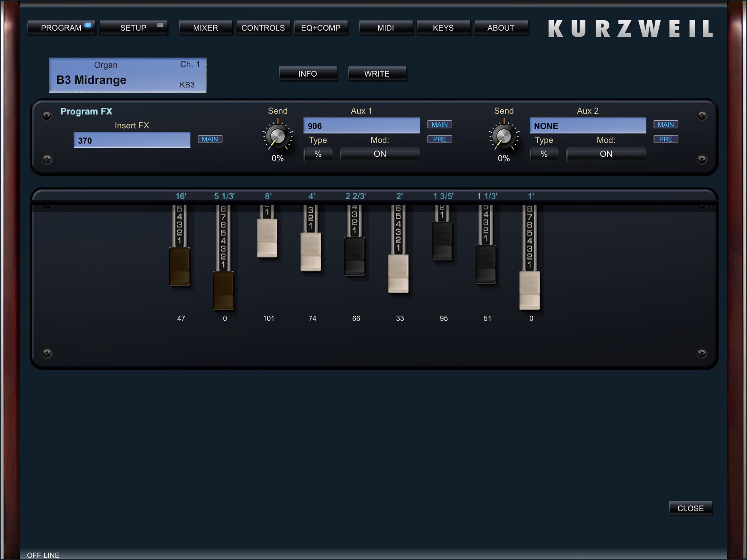Open the EQ+COMP page
Screen dimensions: 747x560
[321, 28]
